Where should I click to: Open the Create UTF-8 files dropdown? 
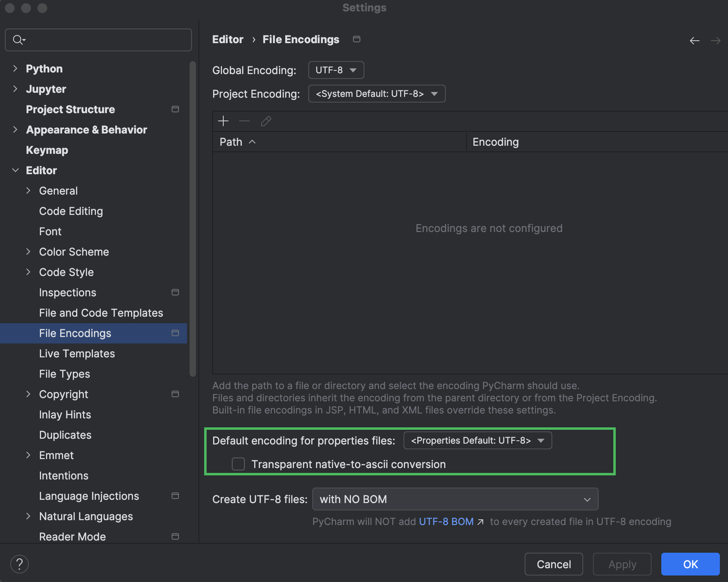(x=455, y=499)
